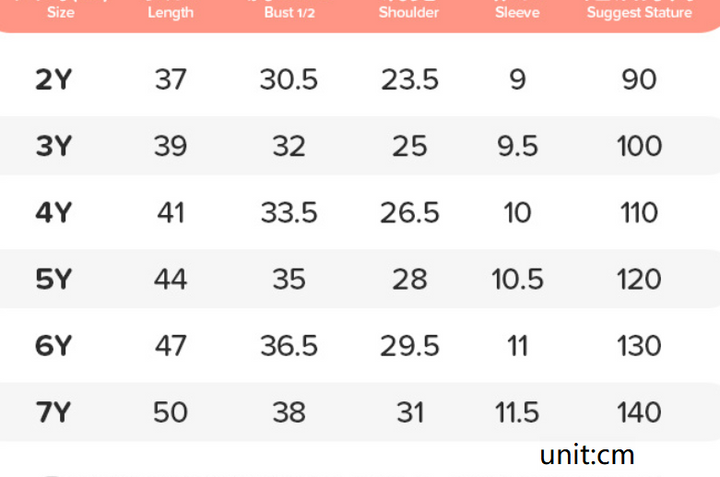Viewport: 720px width, 477px height.
Task: Select the 140 stature value
Action: click(639, 412)
